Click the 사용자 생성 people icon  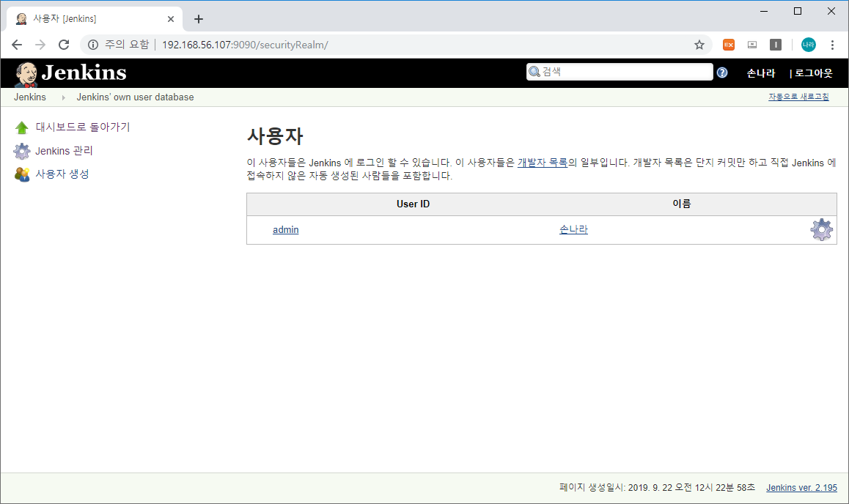(x=22, y=174)
